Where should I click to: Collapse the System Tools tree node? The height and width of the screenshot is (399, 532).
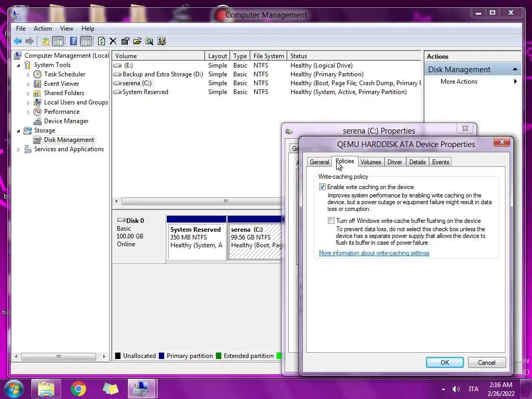click(18, 65)
